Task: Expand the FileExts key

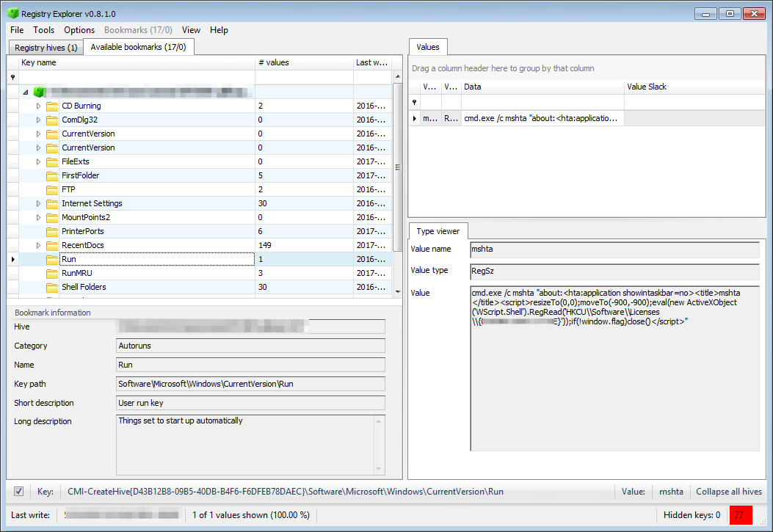Action: 38,161
